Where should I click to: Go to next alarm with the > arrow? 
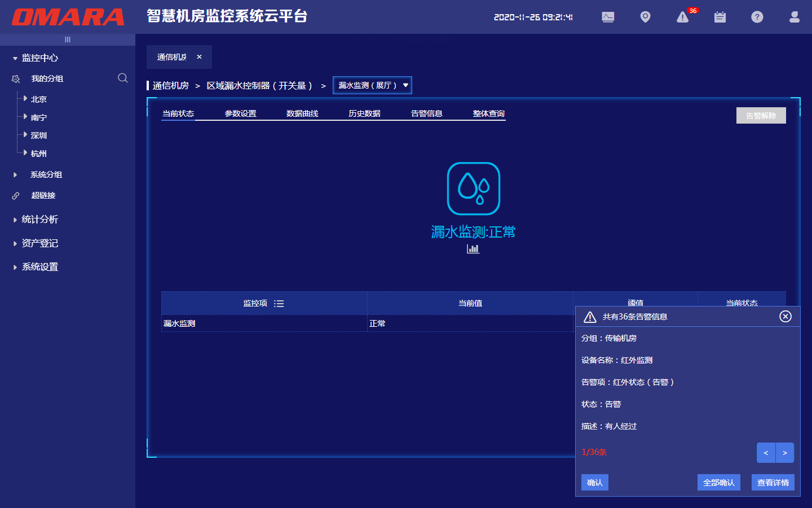[x=785, y=453]
